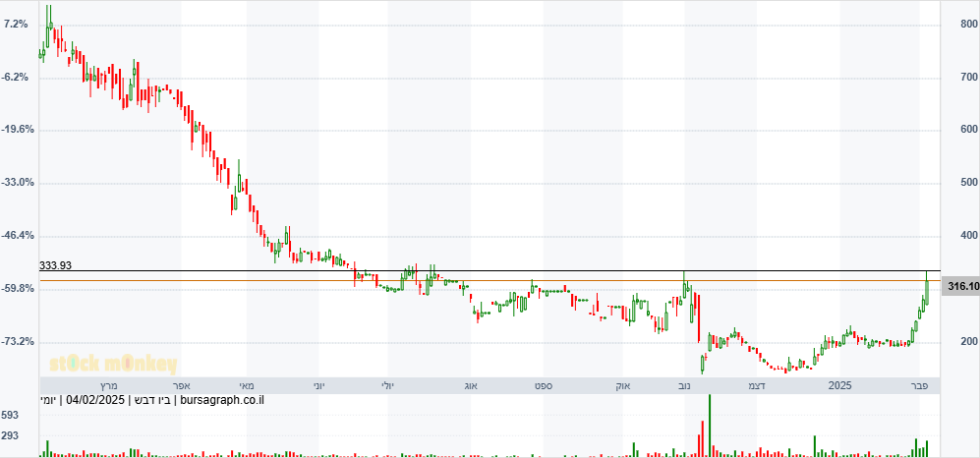Select the 333.93 resistance line label
This screenshot has width=980, height=458.
(x=56, y=265)
